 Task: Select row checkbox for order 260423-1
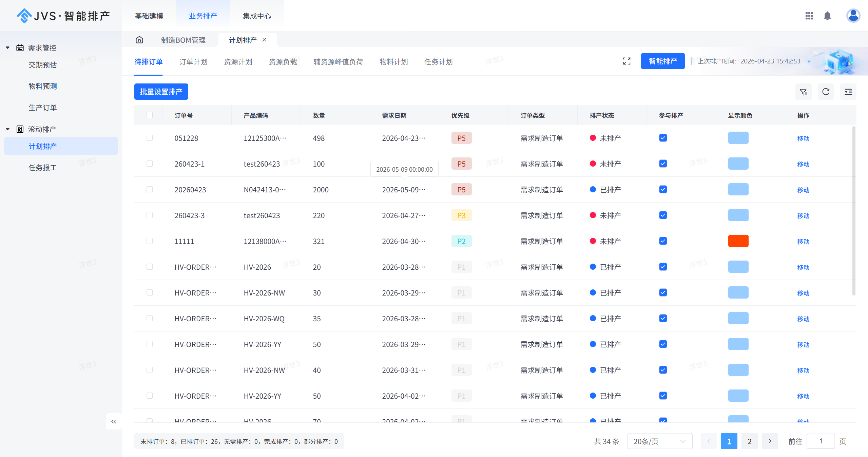tap(149, 164)
